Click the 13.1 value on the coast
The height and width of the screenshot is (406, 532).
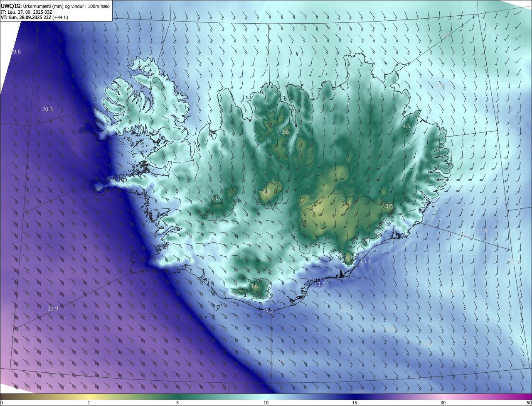pos(365,261)
